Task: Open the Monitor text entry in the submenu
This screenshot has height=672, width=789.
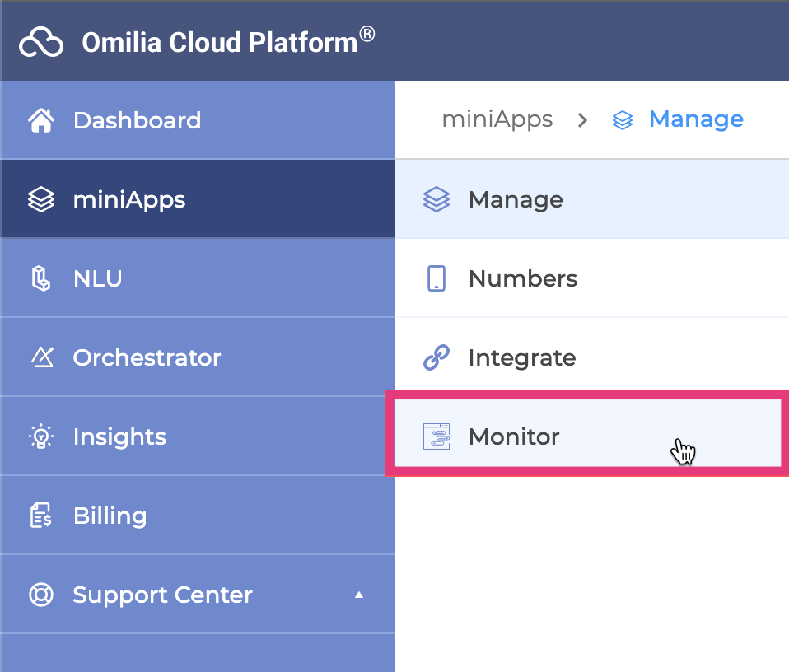Action: click(514, 436)
